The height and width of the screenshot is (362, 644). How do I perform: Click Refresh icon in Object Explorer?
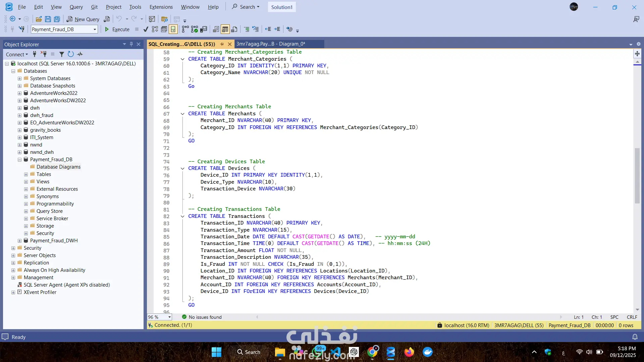coord(70,54)
